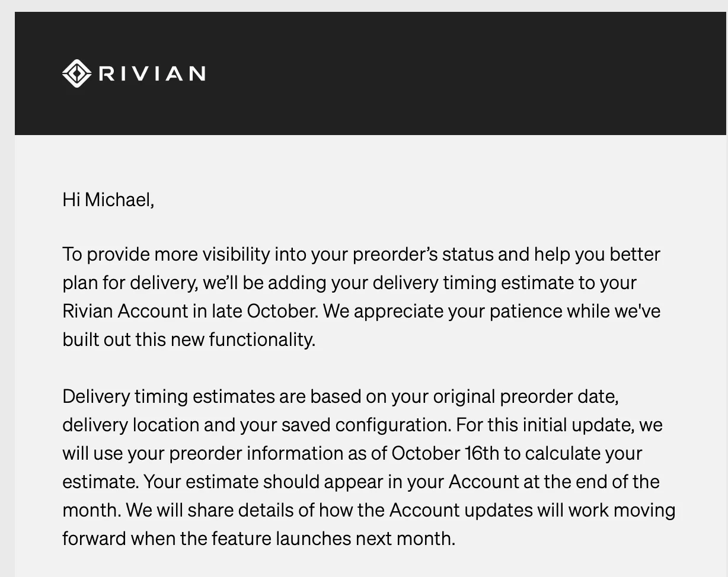Click the Rivian diamond logo icon
This screenshot has height=577, width=728.
click(x=77, y=73)
